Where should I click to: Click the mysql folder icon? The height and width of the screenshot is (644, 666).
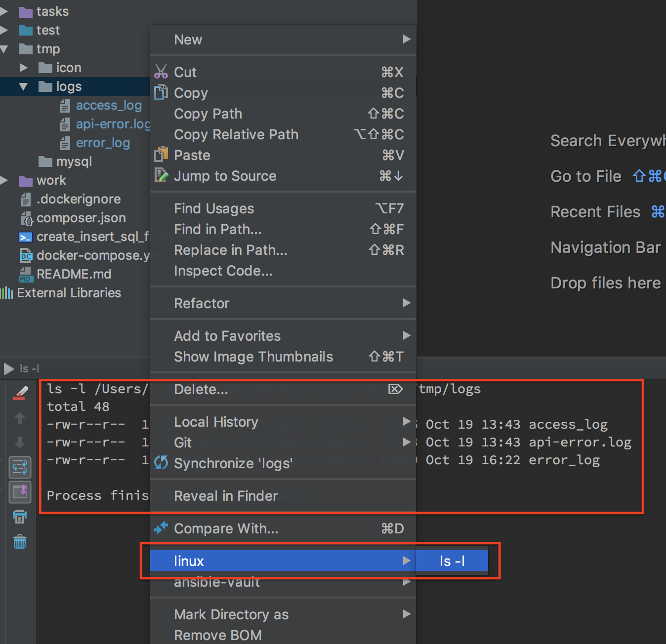(x=45, y=162)
